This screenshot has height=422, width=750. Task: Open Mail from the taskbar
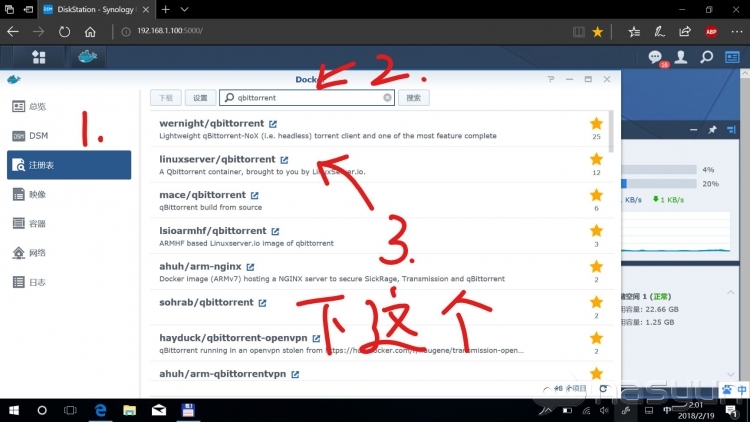pyautogui.click(x=159, y=411)
